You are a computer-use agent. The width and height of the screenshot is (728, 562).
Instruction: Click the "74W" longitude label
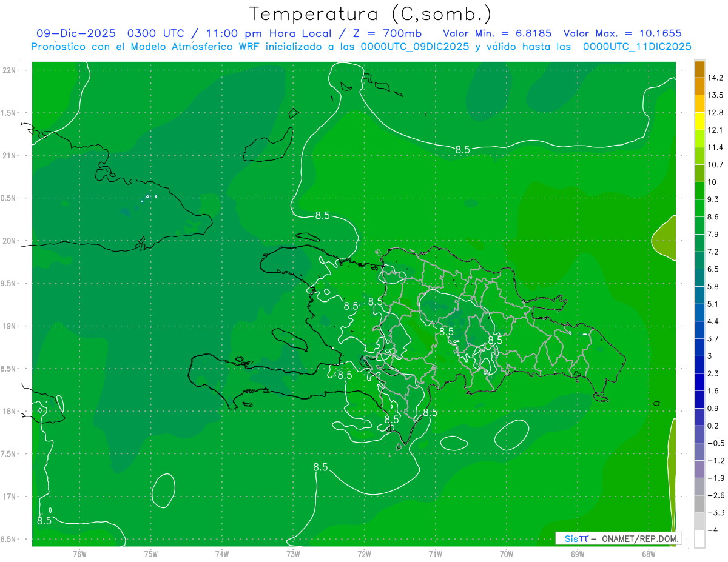click(222, 554)
